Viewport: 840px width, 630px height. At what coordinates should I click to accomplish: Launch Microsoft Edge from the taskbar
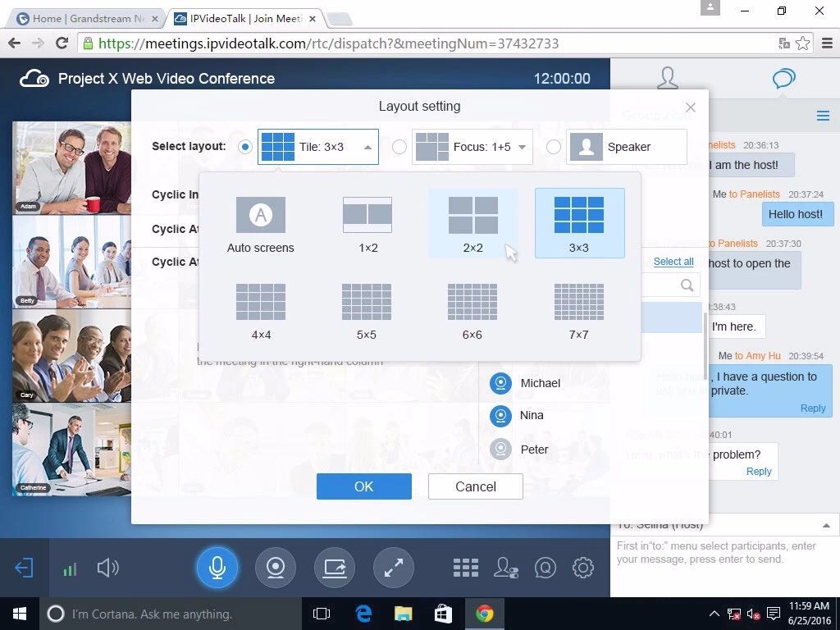363,614
